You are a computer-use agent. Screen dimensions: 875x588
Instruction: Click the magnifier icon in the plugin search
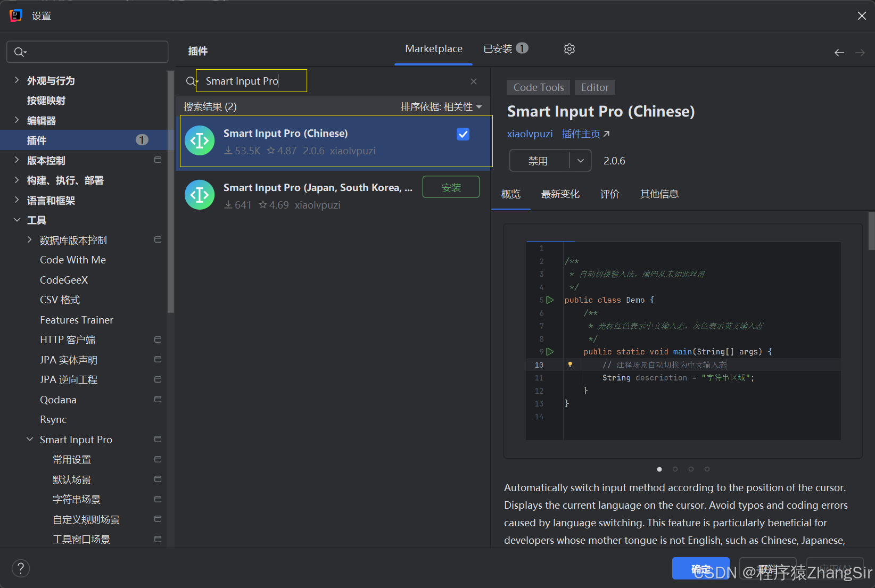[x=191, y=81]
